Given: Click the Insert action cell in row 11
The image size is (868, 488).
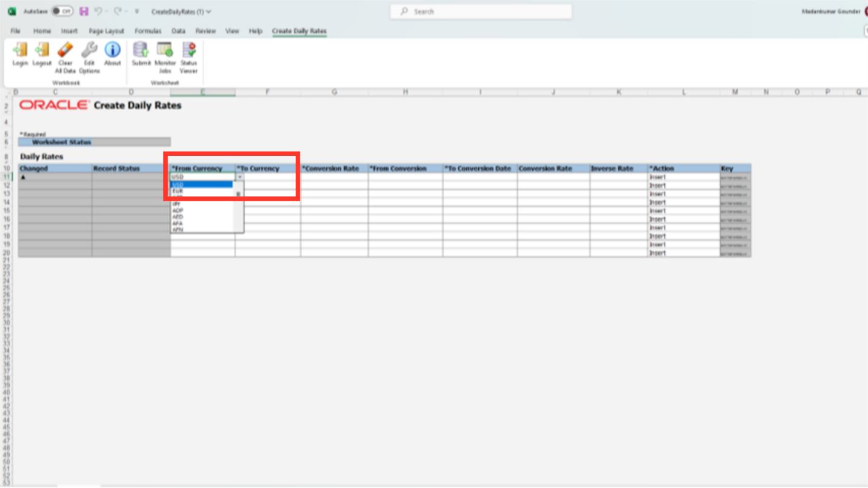Looking at the screenshot, I should [x=683, y=177].
